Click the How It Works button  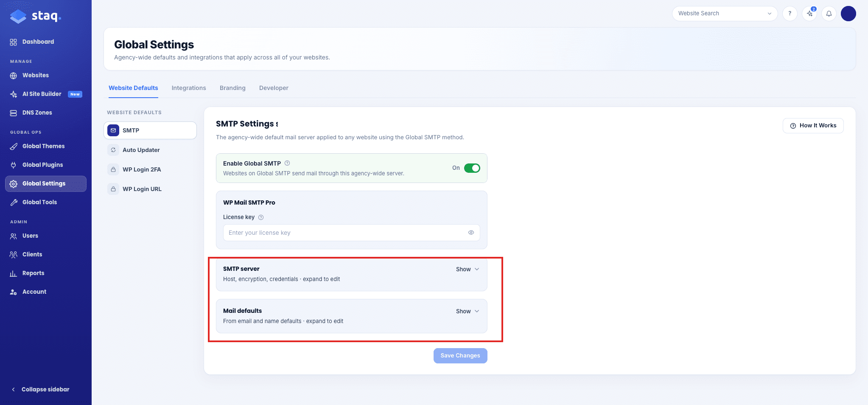click(813, 126)
